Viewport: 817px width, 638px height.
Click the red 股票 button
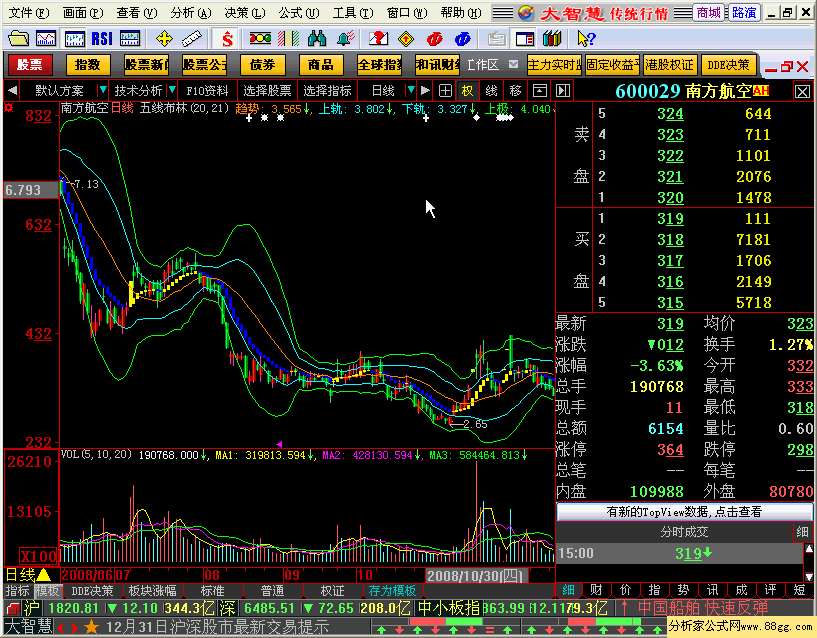click(30, 65)
